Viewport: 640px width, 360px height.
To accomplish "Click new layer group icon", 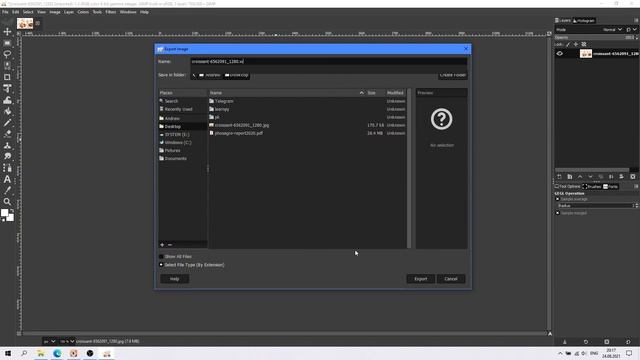I will point(570,176).
